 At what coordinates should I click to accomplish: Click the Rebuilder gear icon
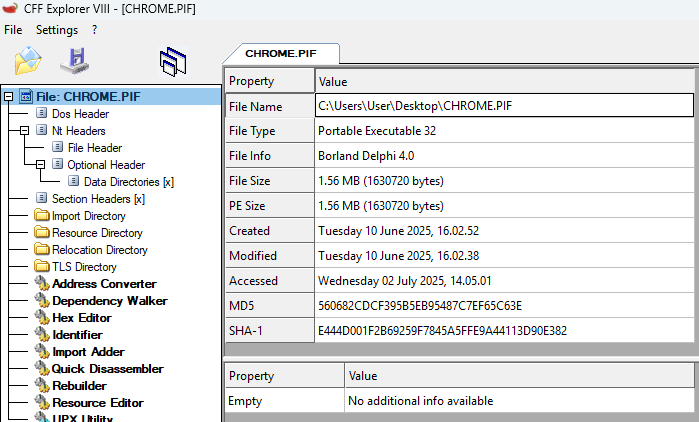click(x=42, y=385)
